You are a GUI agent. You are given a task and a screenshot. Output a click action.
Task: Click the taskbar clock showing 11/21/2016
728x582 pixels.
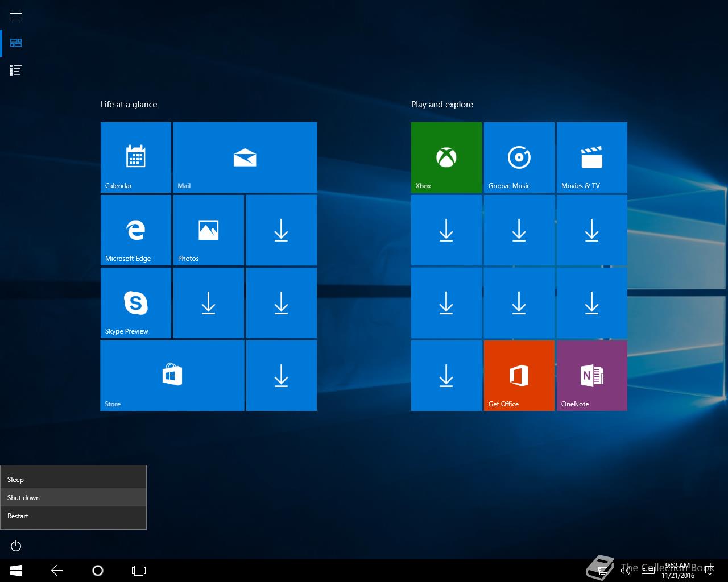pyautogui.click(x=678, y=571)
